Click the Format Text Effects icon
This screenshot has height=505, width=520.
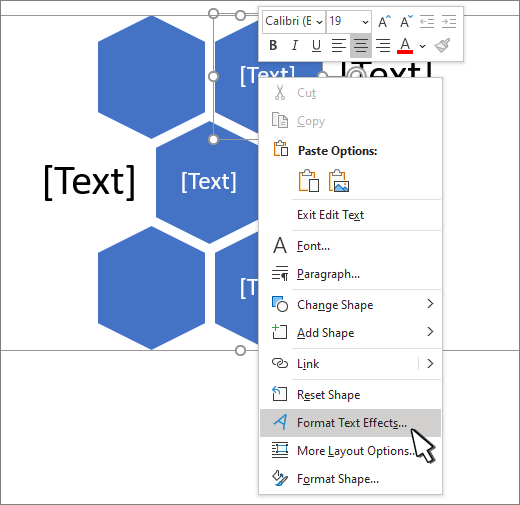(280, 422)
